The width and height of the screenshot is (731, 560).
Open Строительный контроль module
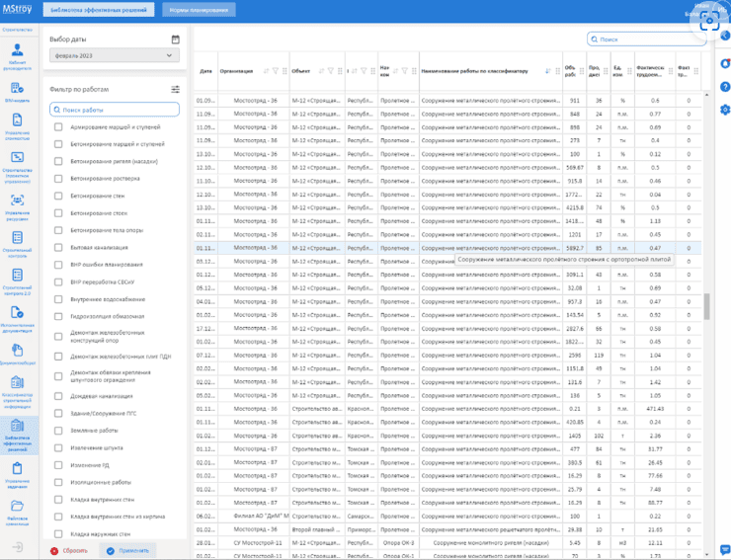17,244
